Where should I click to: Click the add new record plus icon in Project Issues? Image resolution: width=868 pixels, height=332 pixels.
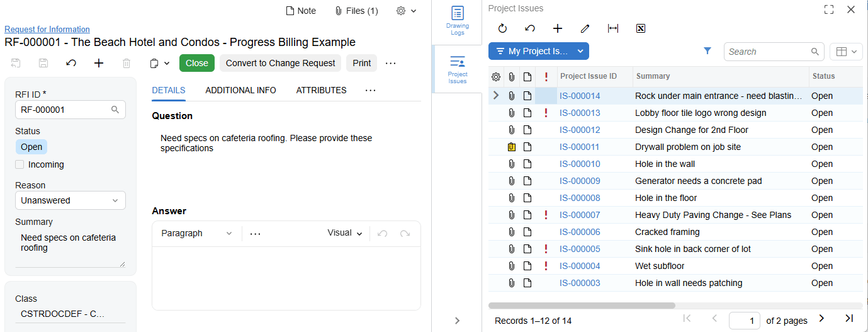557,28
